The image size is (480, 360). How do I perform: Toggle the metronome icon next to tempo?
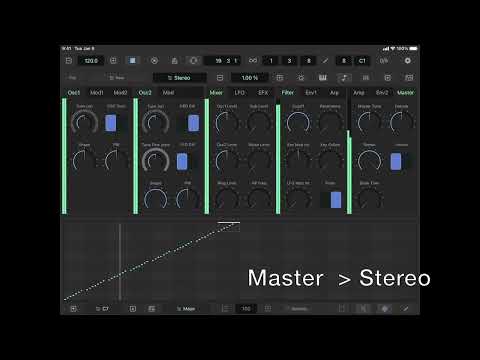[x=113, y=60]
